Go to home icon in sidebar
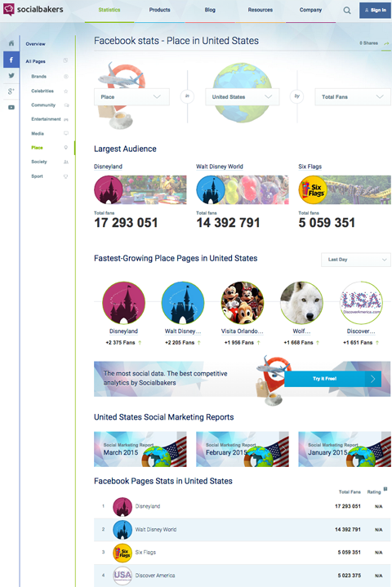Screen dimensions: 392x587 click(11, 43)
